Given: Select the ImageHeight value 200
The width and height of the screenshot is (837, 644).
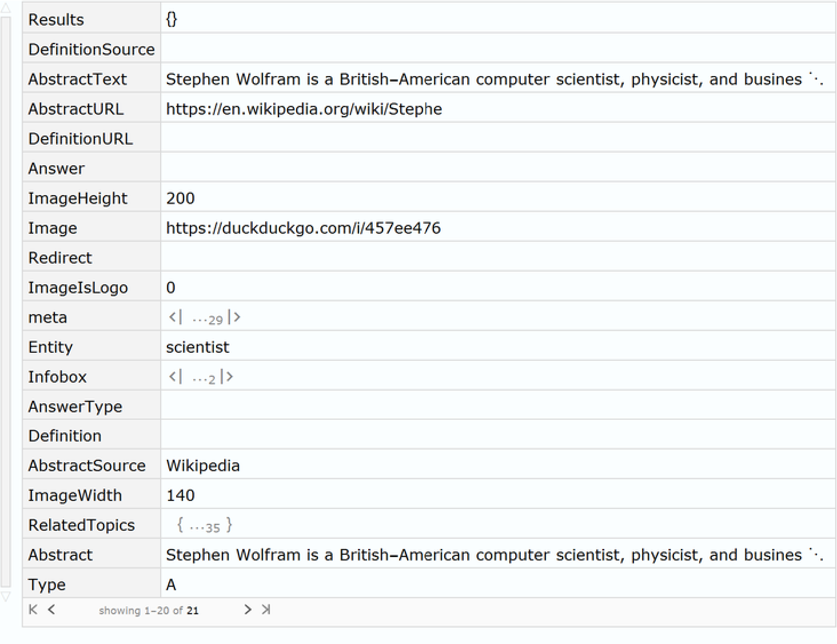Looking at the screenshot, I should click(180, 198).
